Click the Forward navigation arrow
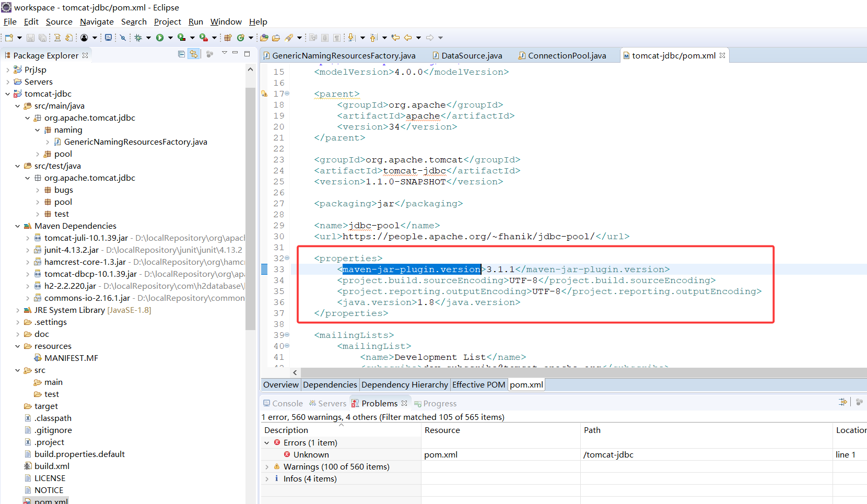This screenshot has height=504, width=867. pos(430,38)
